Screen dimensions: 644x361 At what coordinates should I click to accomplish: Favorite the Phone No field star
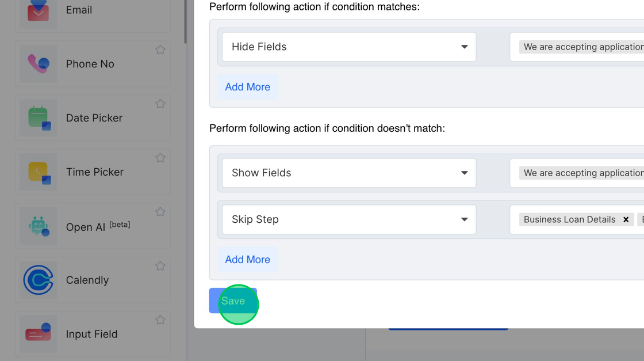click(160, 50)
